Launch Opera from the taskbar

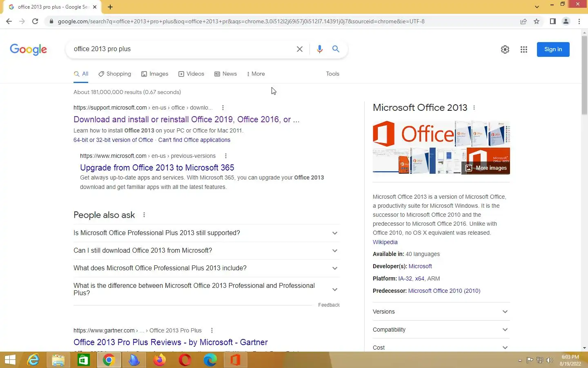[x=185, y=360]
